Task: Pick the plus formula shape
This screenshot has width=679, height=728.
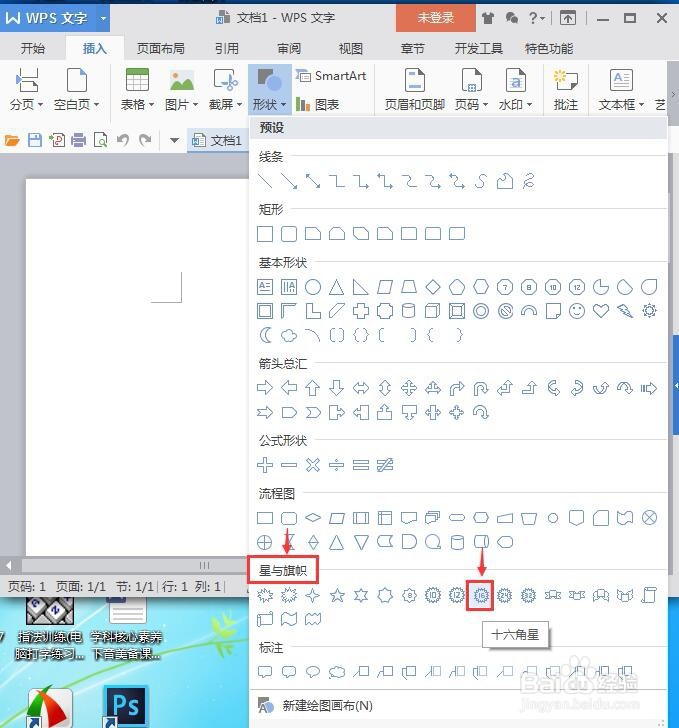Action: click(x=265, y=464)
